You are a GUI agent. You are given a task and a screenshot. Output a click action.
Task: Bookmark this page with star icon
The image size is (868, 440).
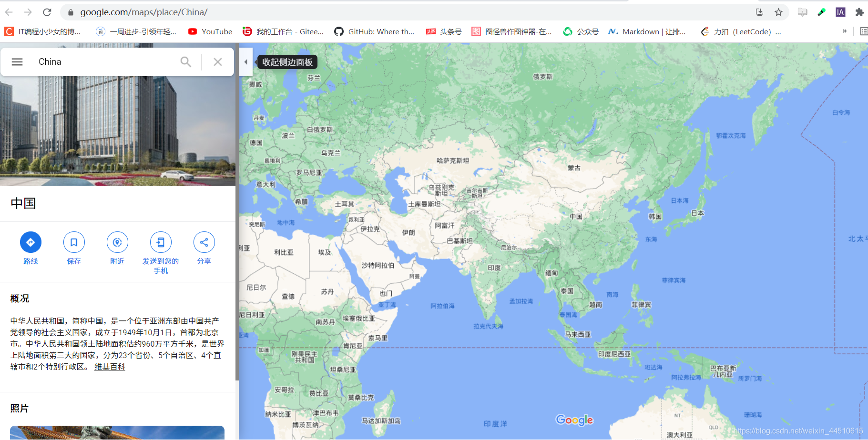tap(778, 12)
